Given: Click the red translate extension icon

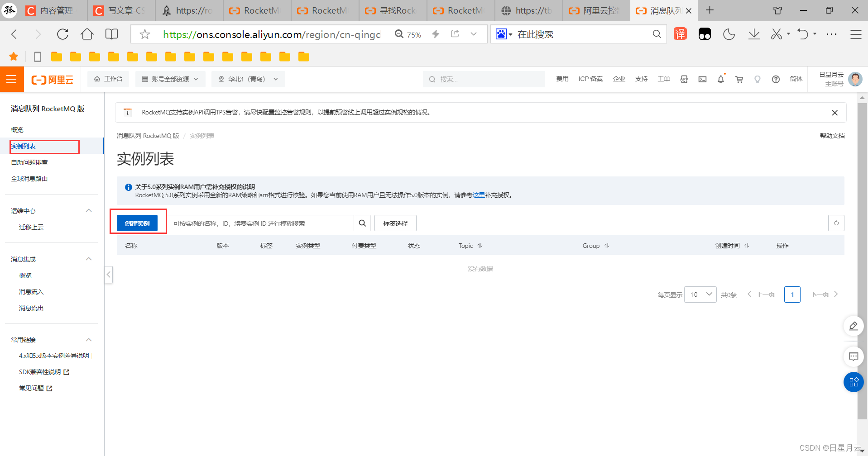Looking at the screenshot, I should point(680,34).
